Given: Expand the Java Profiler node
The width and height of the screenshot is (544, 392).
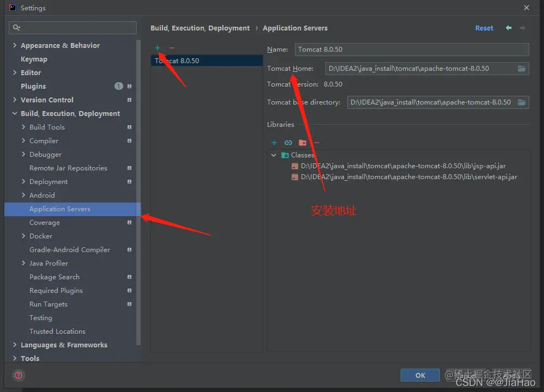Looking at the screenshot, I should click(x=23, y=263).
